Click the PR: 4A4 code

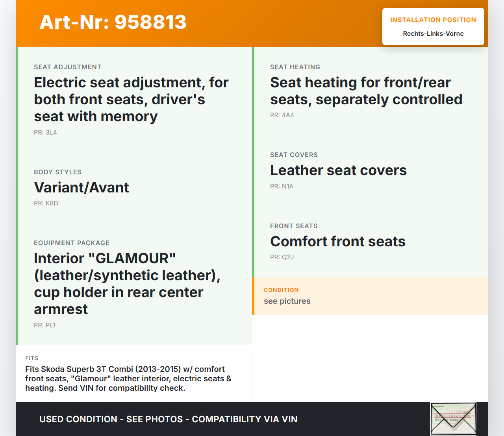click(282, 115)
